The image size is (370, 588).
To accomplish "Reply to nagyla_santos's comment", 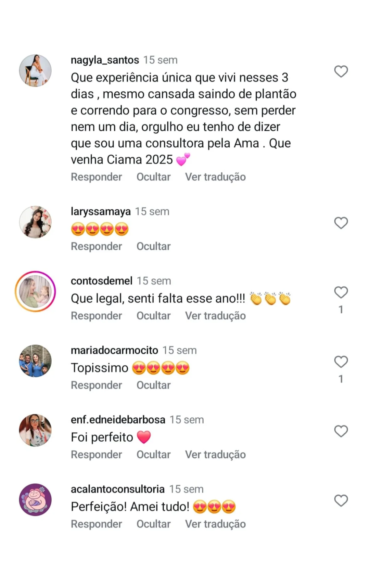I will [96, 177].
